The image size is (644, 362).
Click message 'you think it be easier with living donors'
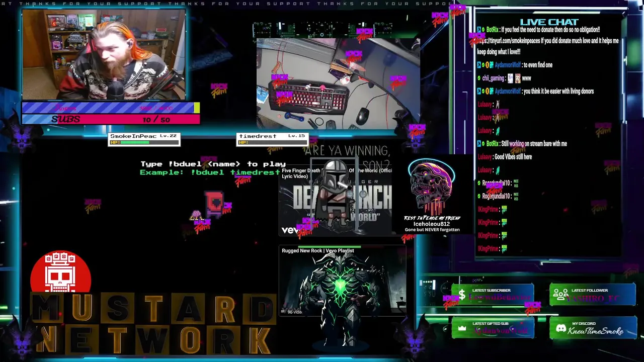tap(558, 92)
